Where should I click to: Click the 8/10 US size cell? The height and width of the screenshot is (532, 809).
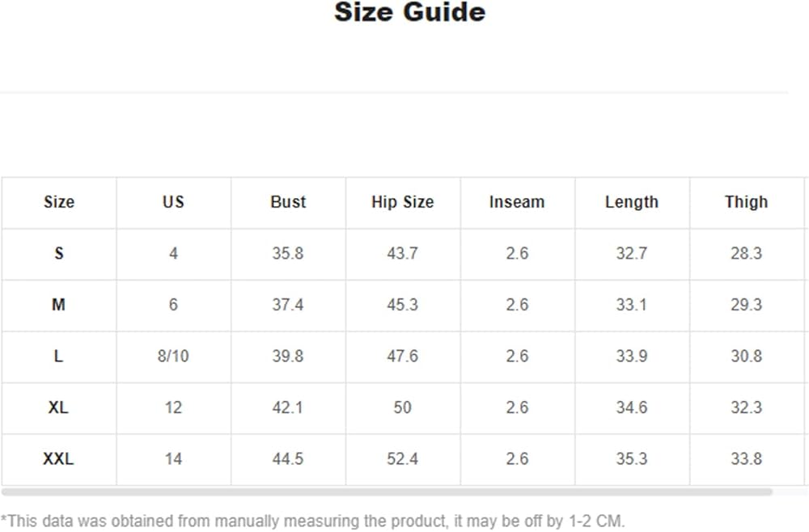point(173,357)
